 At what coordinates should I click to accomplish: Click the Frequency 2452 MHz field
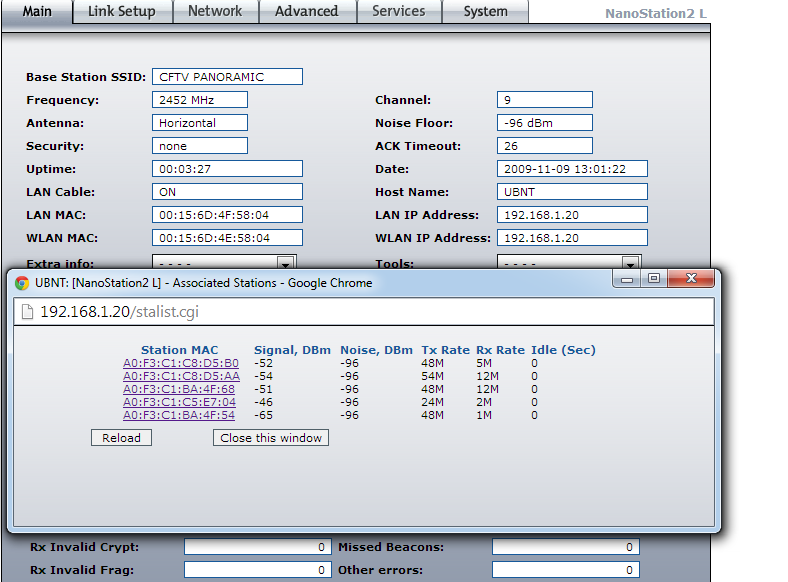(200, 100)
